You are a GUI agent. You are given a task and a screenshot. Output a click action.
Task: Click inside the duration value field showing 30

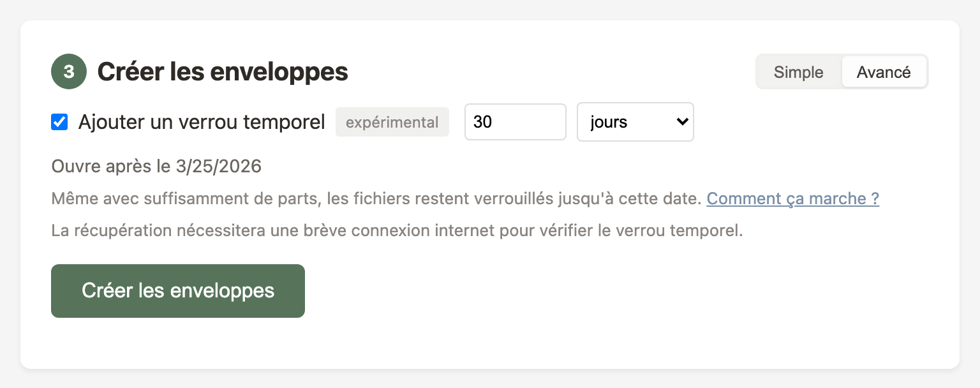pos(515,122)
